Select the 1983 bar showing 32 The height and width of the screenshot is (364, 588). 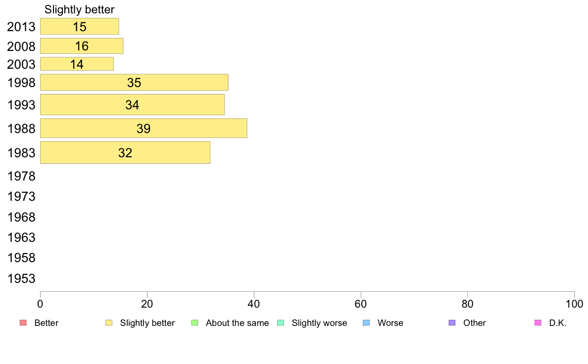click(x=125, y=152)
